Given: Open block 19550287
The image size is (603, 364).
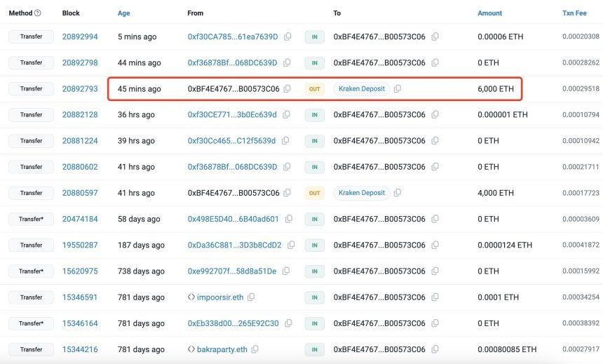Looking at the screenshot, I should tap(80, 245).
